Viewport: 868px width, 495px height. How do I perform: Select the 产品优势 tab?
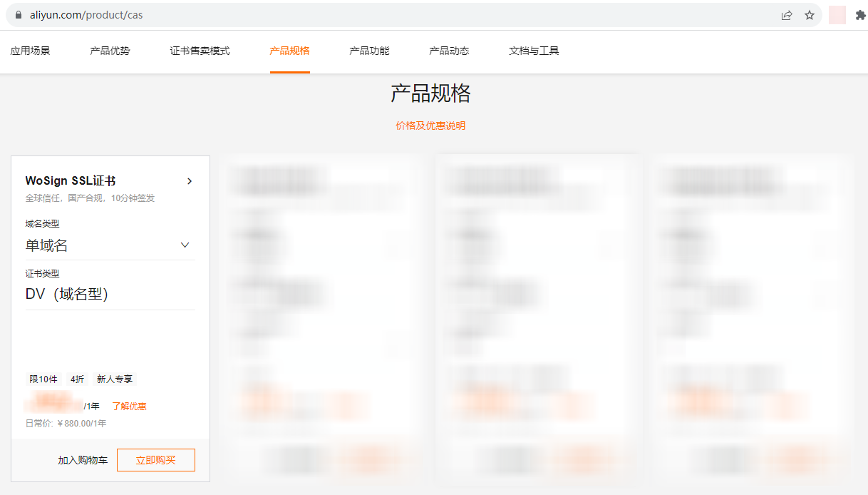(x=110, y=51)
